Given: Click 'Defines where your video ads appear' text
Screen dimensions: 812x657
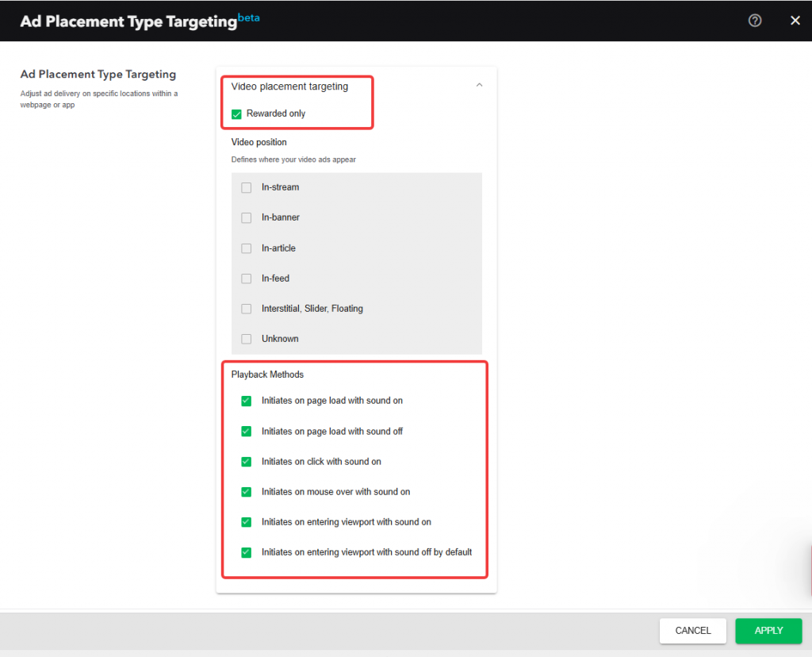Looking at the screenshot, I should (x=293, y=159).
